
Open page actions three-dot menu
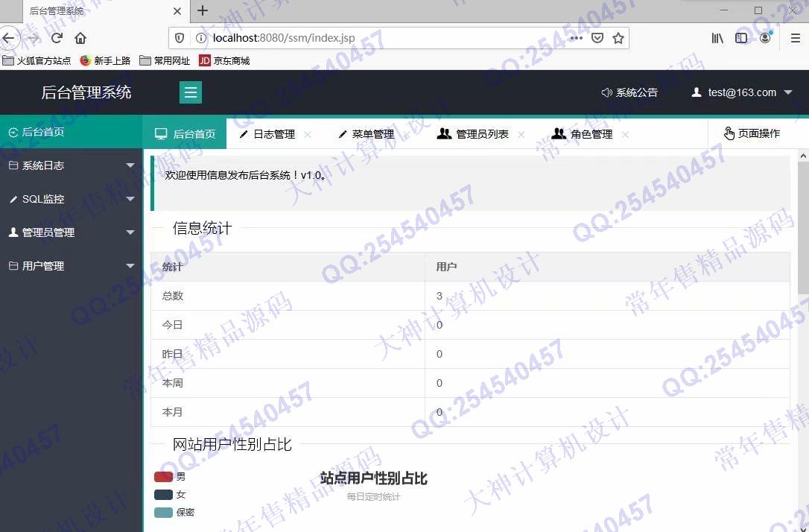[x=577, y=38]
